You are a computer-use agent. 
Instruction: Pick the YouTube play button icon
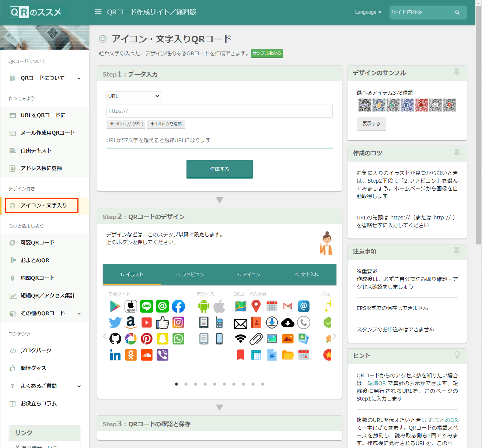tap(147, 322)
